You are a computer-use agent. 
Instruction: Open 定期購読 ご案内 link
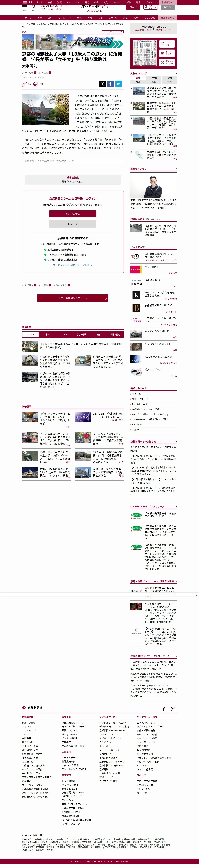(x=143, y=30)
